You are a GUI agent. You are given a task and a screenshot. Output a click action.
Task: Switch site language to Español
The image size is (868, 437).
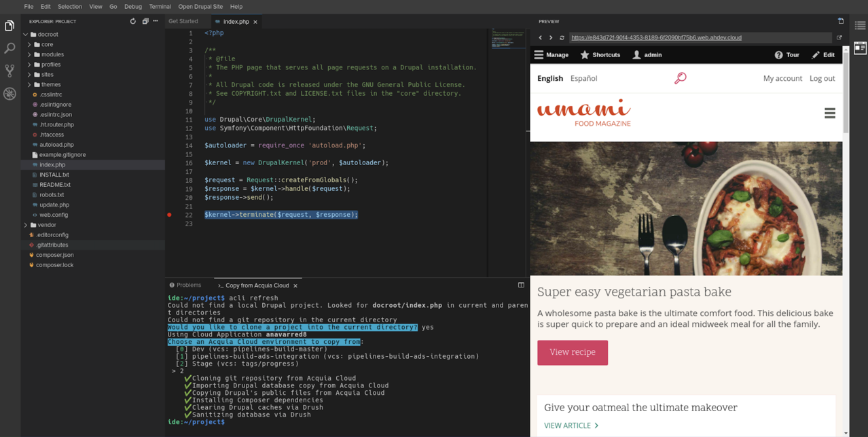click(583, 78)
